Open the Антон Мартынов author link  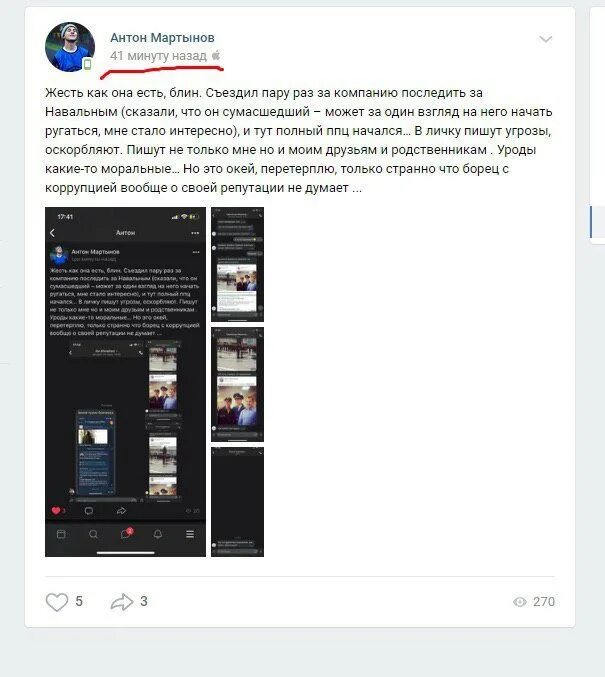[x=162, y=38]
